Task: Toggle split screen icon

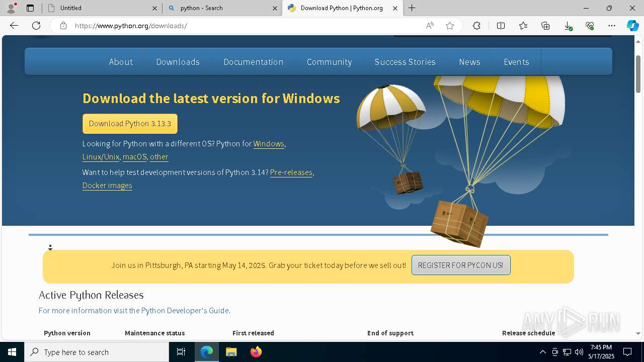Action: tap(501, 26)
